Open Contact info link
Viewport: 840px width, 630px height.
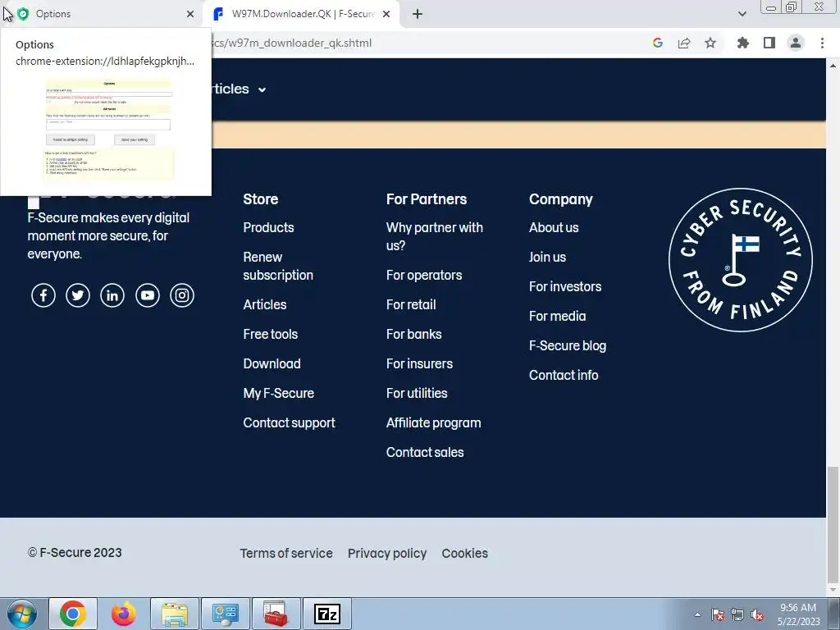[564, 375]
